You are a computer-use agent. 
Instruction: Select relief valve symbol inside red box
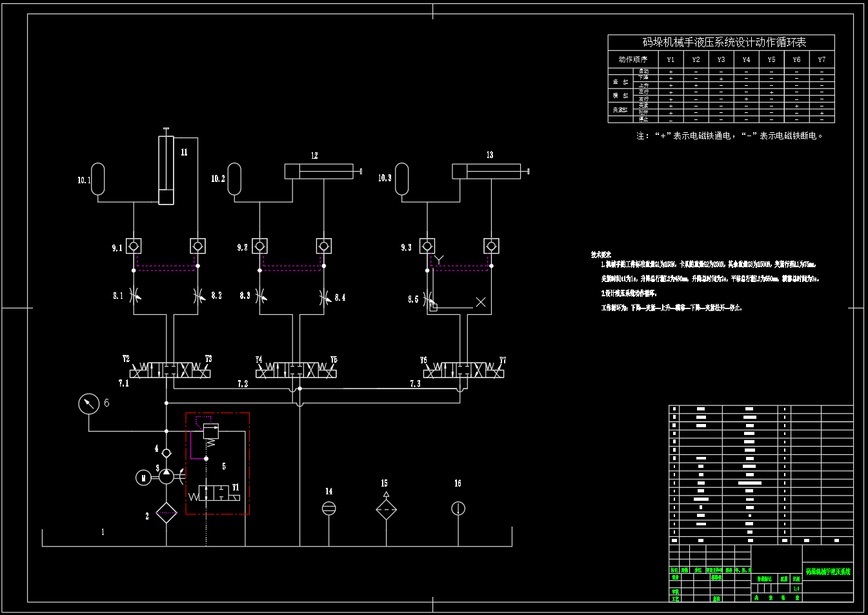(x=211, y=431)
